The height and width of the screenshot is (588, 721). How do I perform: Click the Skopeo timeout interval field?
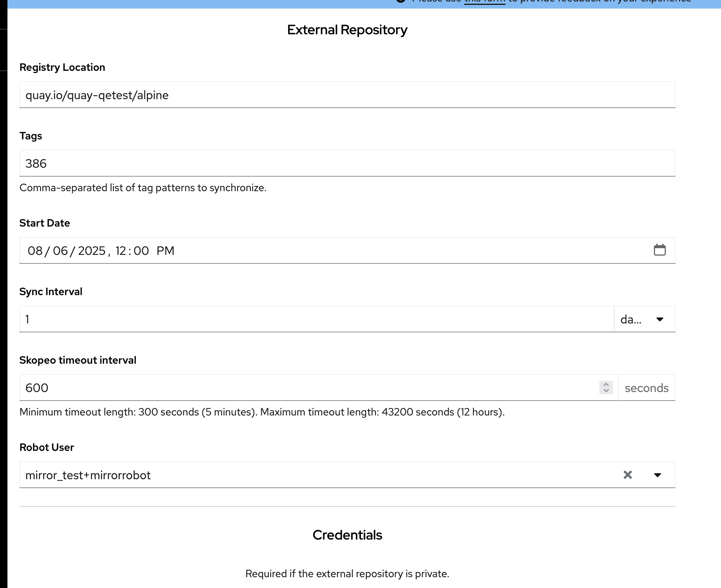[309, 388]
